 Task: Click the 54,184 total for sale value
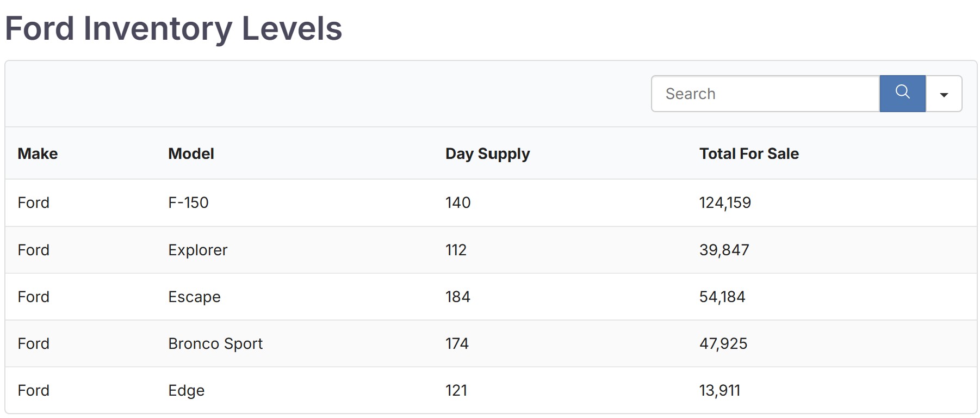[x=722, y=297]
